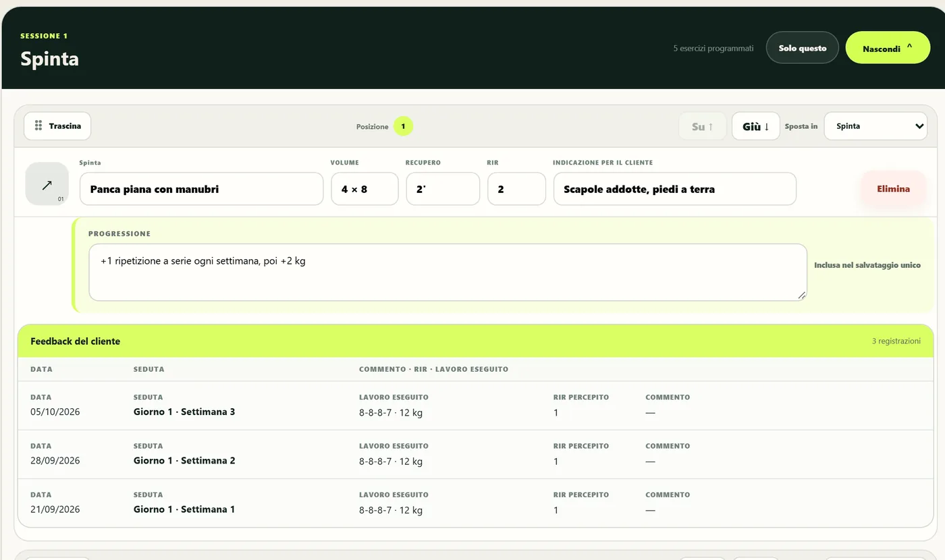The width and height of the screenshot is (945, 560).
Task: Click the Su move-up button
Action: [x=703, y=126]
